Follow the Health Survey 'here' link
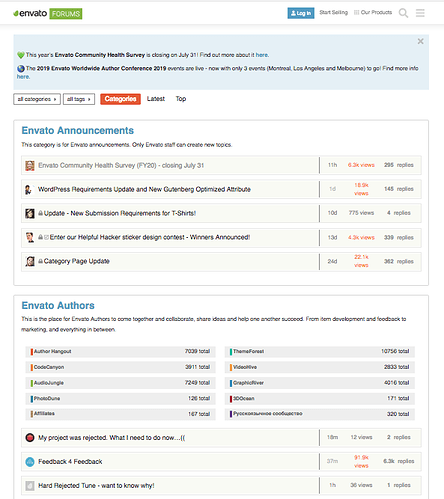The width and height of the screenshot is (444, 499). pyautogui.click(x=262, y=55)
